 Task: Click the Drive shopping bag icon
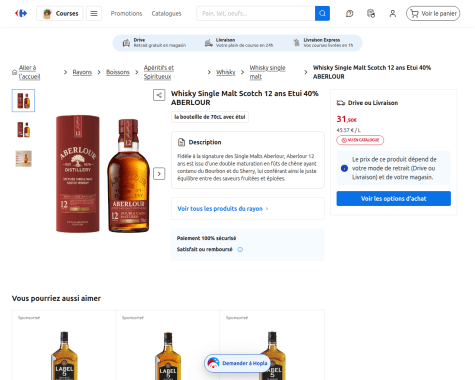pos(126,43)
